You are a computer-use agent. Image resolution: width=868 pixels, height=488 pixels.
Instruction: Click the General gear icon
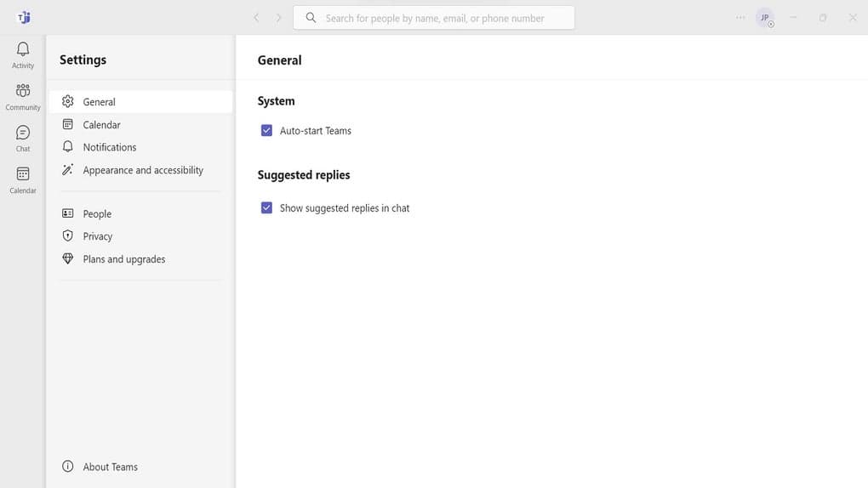coord(67,101)
